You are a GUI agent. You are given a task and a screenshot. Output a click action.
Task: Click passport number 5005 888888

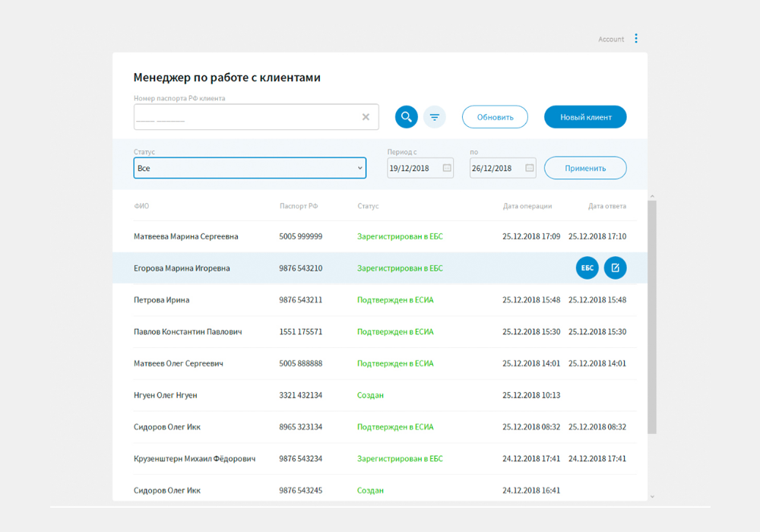[x=300, y=363]
